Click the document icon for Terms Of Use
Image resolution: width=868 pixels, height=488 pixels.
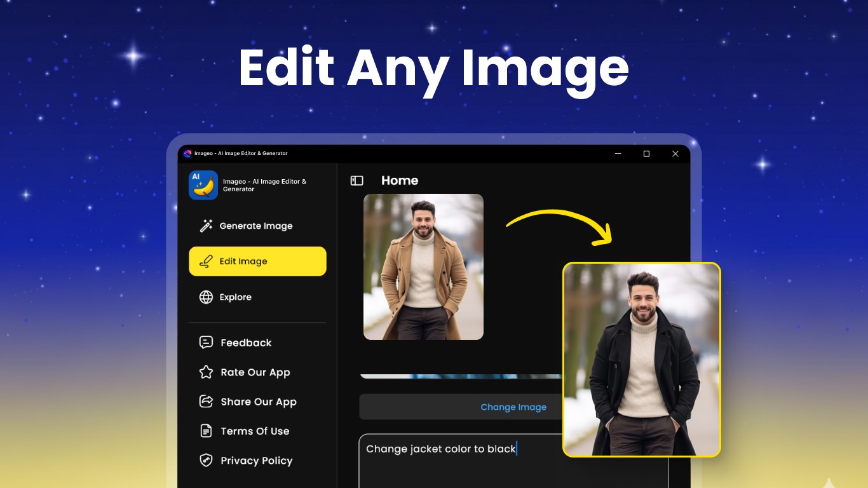pos(206,431)
